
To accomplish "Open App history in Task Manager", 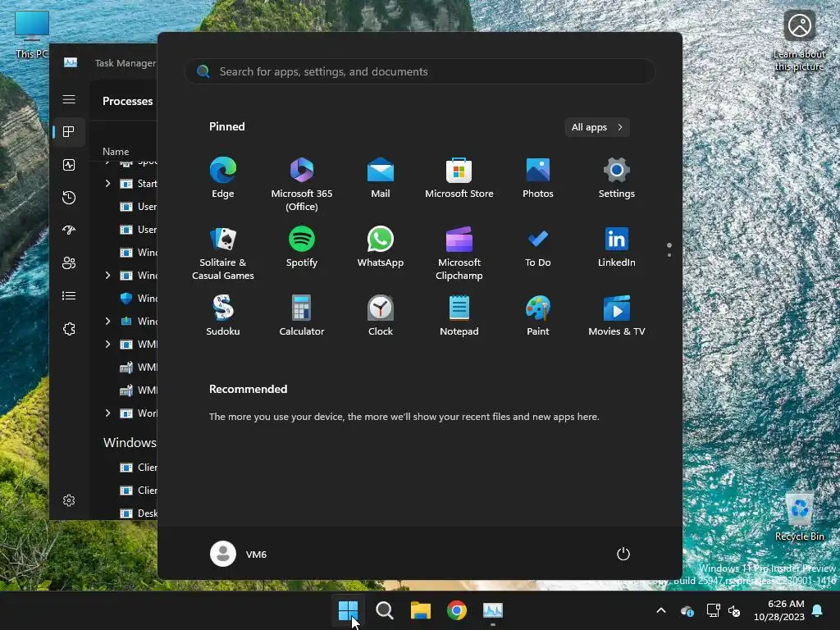I will tap(69, 198).
